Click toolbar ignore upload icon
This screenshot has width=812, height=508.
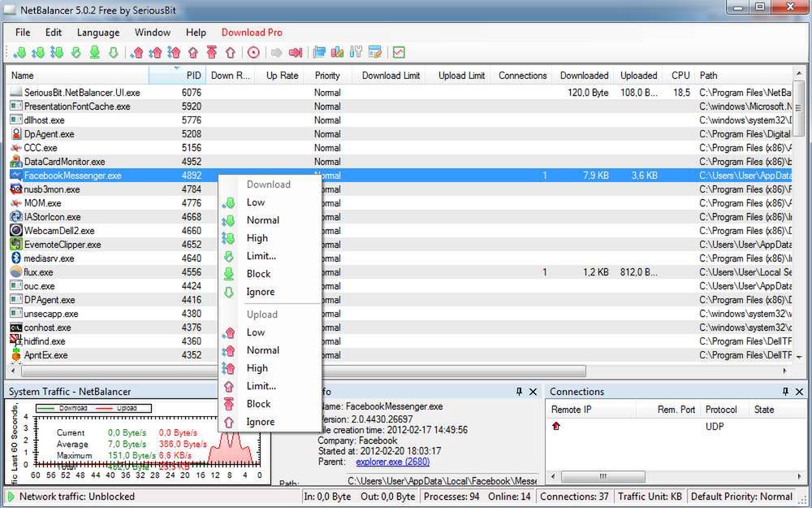tap(231, 52)
